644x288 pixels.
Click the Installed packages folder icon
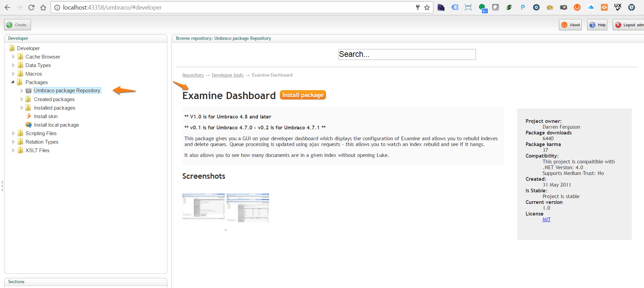[x=28, y=108]
